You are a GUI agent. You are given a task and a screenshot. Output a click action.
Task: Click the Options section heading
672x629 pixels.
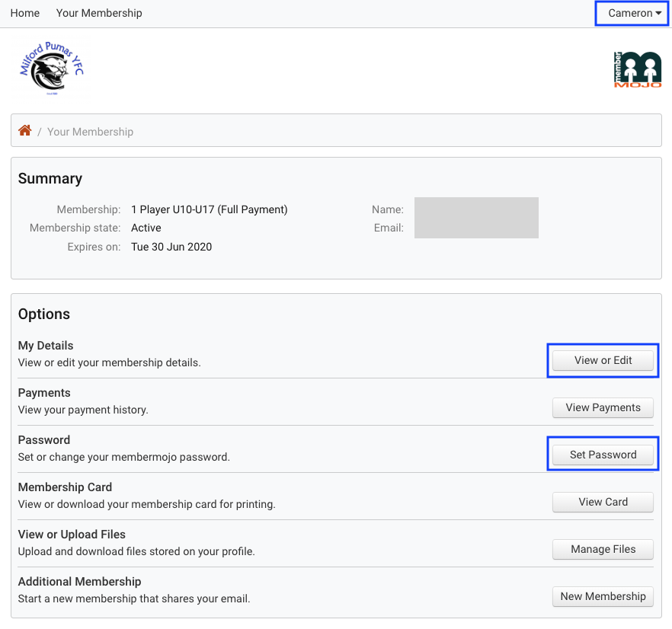pos(44,314)
